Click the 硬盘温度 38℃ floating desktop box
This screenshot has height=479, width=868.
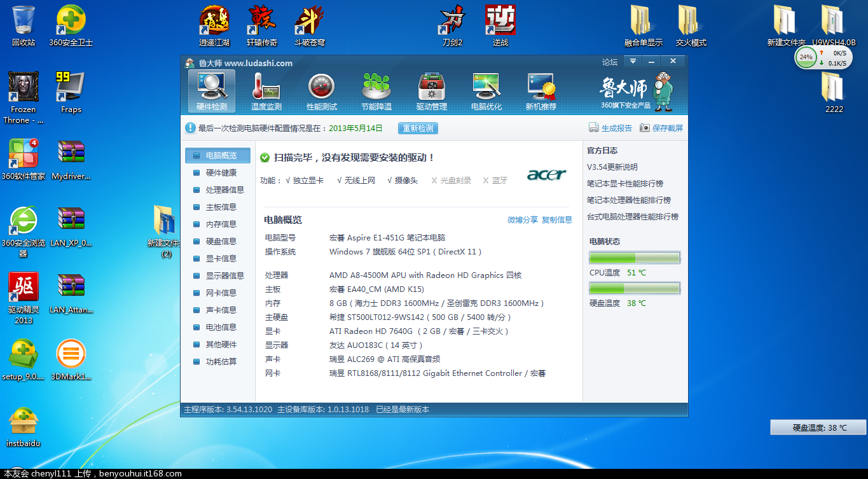tap(818, 427)
